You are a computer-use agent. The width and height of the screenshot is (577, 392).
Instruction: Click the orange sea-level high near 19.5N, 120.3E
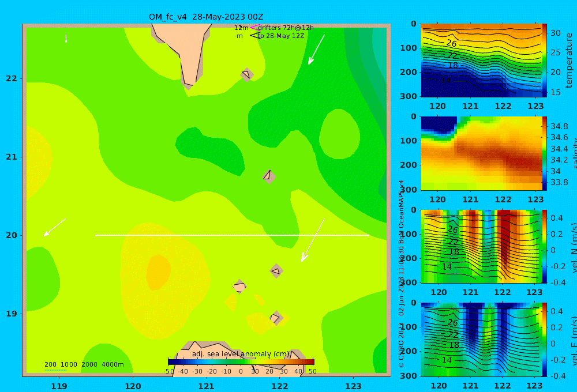point(158,272)
